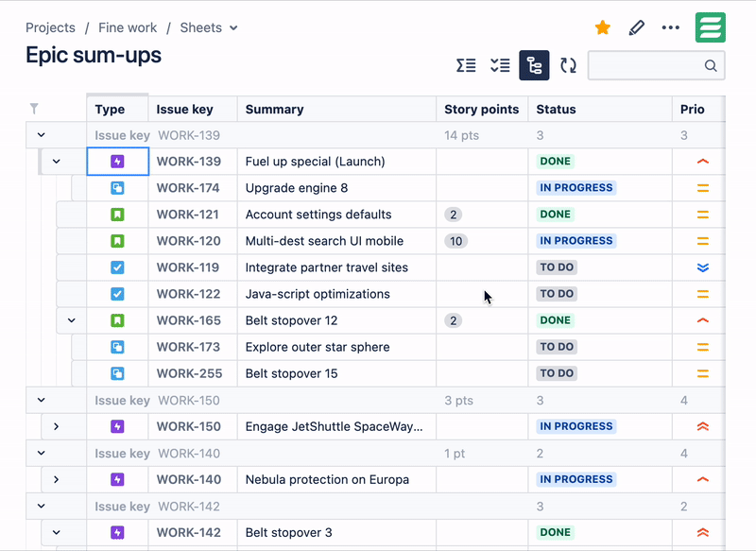The width and height of the screenshot is (756, 551).
Task: Click summary 'Java-script optimizations'
Action: point(318,294)
